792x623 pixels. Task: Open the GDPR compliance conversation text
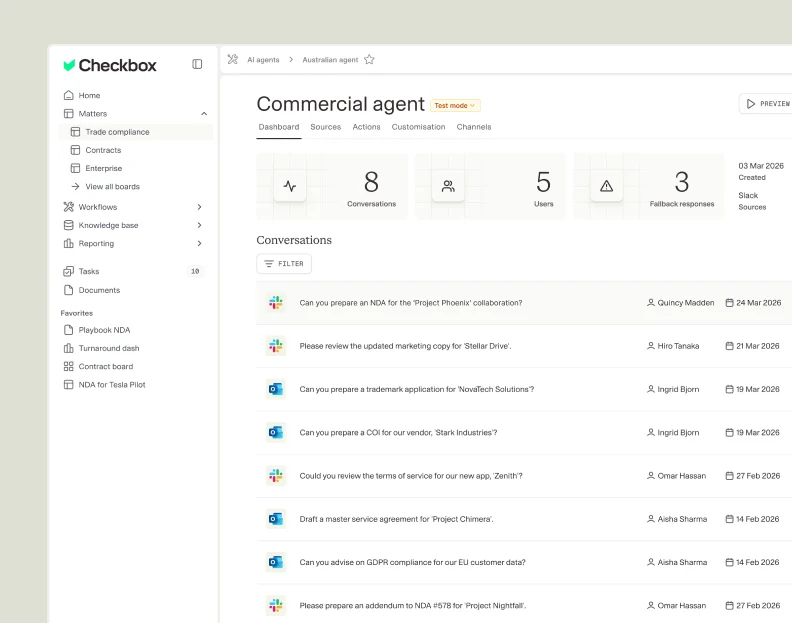coord(412,562)
